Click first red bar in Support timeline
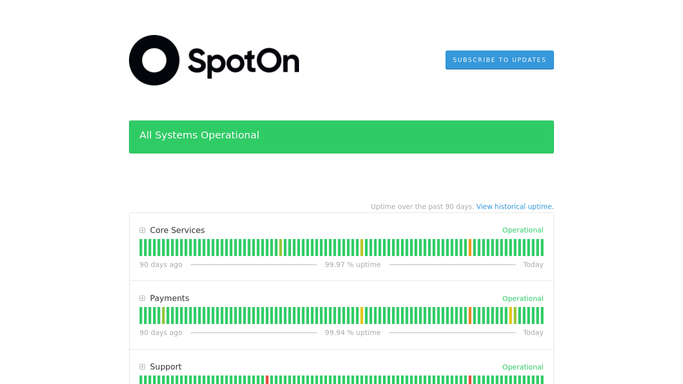 pos(267,380)
